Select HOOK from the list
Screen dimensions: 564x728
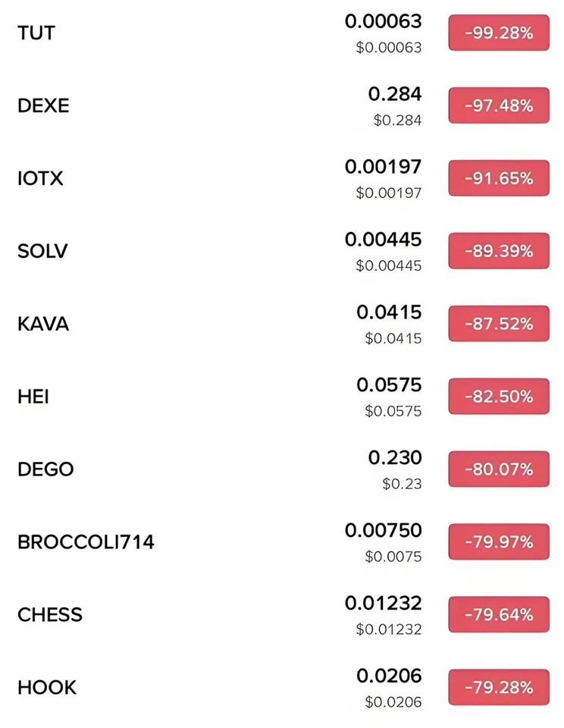click(282, 687)
